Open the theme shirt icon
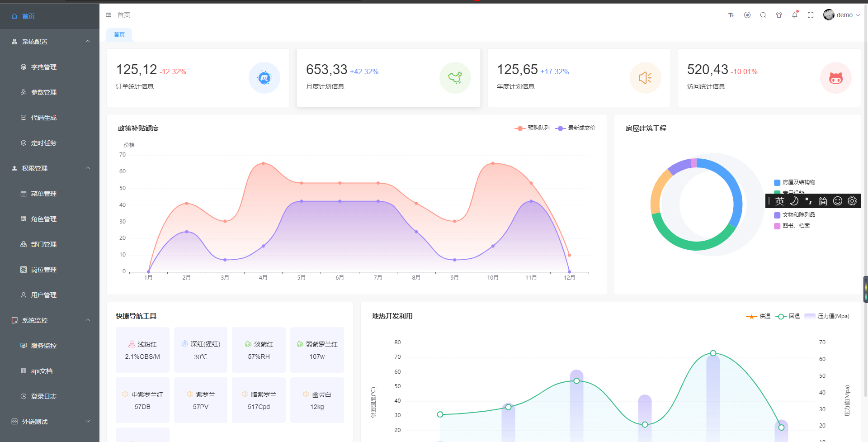The width and height of the screenshot is (868, 442). [779, 15]
